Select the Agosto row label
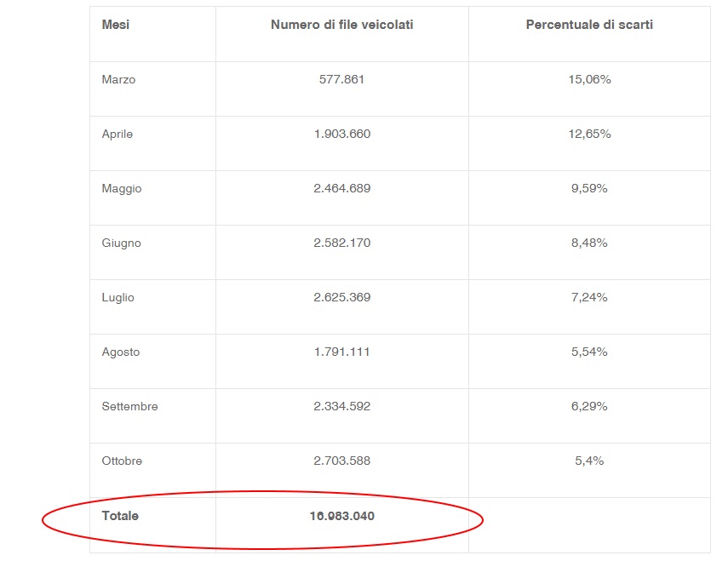This screenshot has height=561, width=728. click(x=121, y=352)
